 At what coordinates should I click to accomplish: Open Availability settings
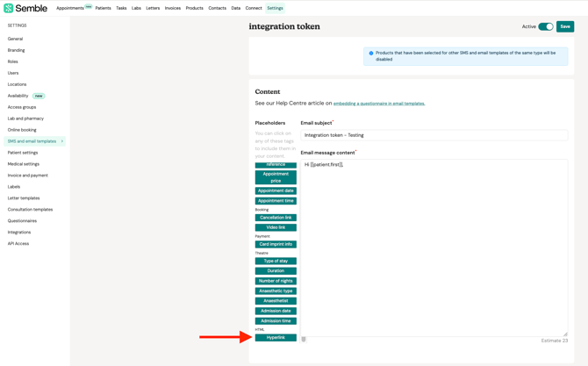click(x=18, y=96)
